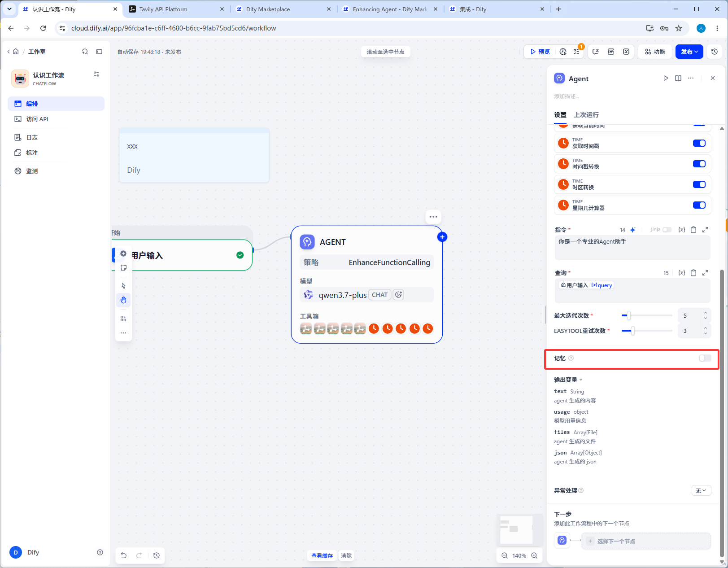Click the plus handle on the AGENT node
Screen dimensions: 728x568
[442, 237]
